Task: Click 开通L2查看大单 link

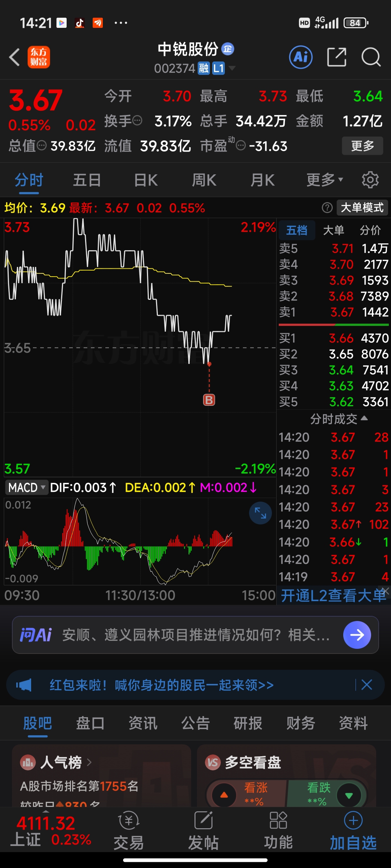Action: pyautogui.click(x=333, y=595)
